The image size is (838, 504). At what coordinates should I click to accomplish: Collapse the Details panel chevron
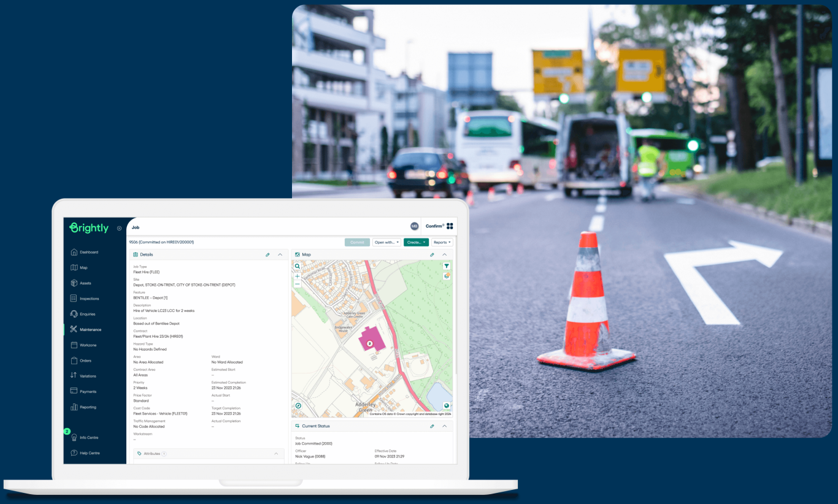[280, 254]
